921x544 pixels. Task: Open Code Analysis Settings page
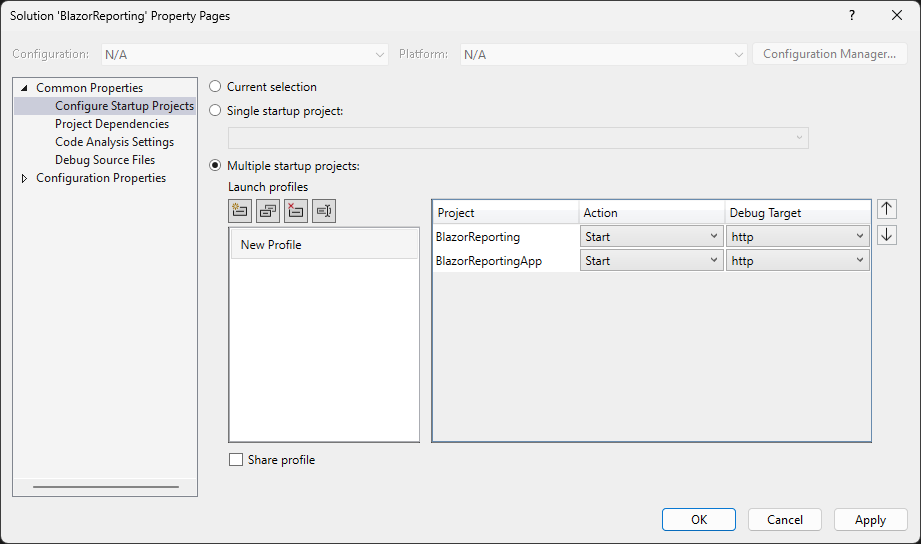click(114, 142)
